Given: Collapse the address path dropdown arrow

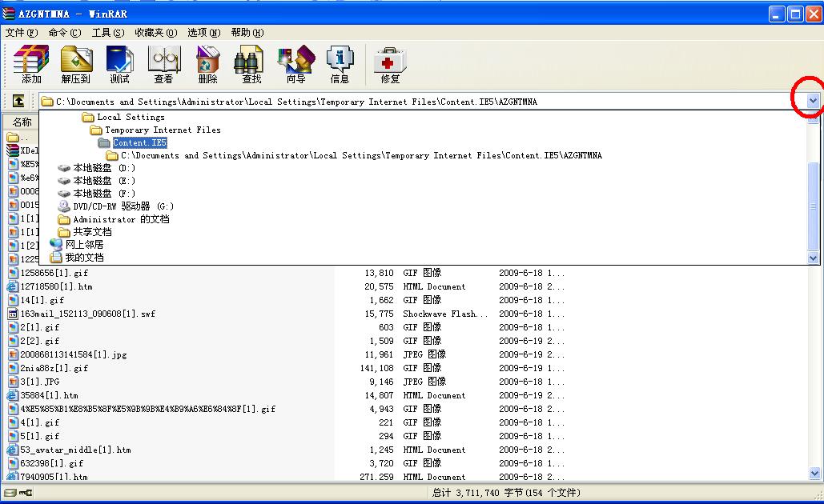Looking at the screenshot, I should click(813, 101).
